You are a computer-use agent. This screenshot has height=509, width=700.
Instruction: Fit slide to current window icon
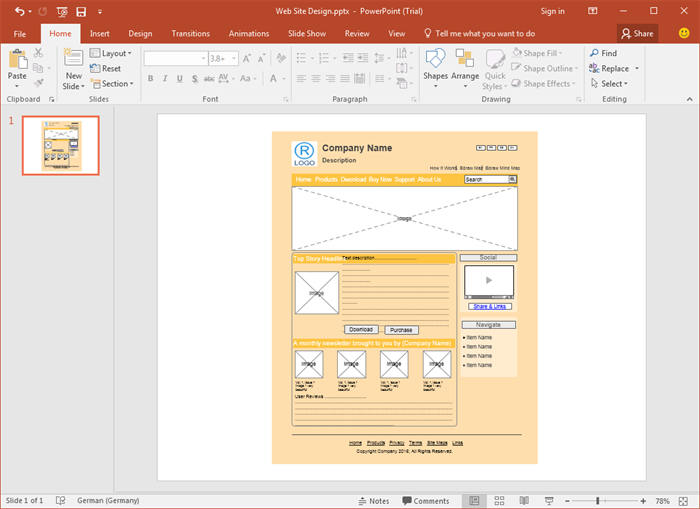click(684, 500)
